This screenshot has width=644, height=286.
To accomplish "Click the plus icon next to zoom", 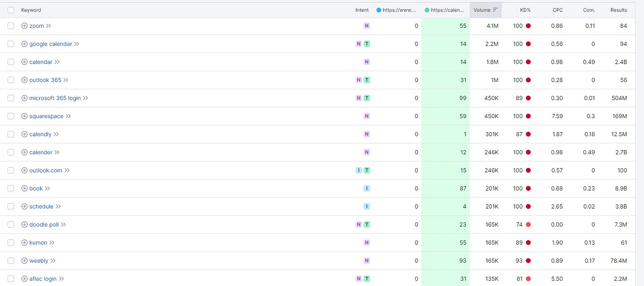I will point(24,26).
